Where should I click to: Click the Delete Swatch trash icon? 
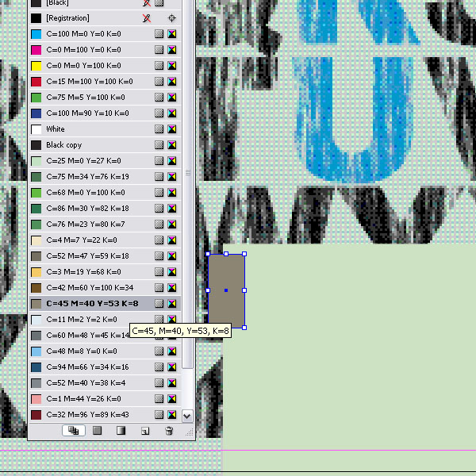tap(169, 431)
